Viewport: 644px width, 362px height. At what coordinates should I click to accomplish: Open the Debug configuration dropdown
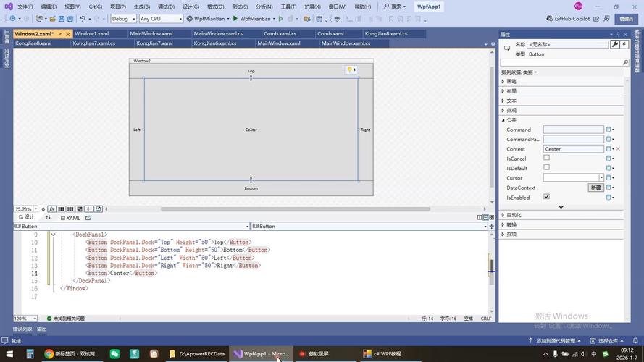point(123,19)
